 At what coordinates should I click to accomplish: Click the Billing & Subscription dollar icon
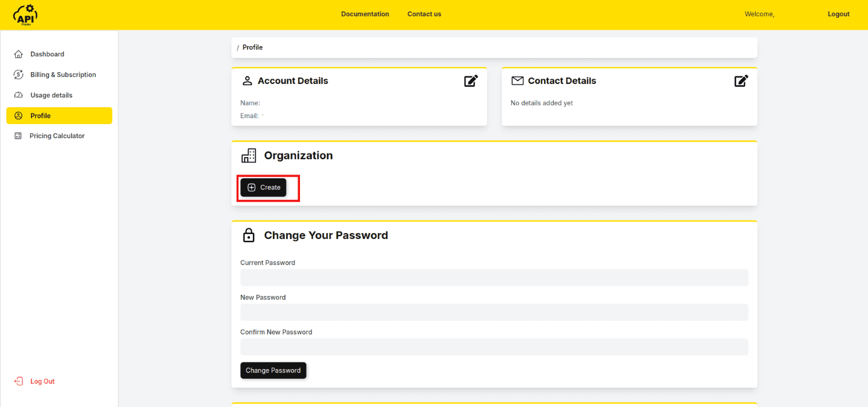[18, 75]
